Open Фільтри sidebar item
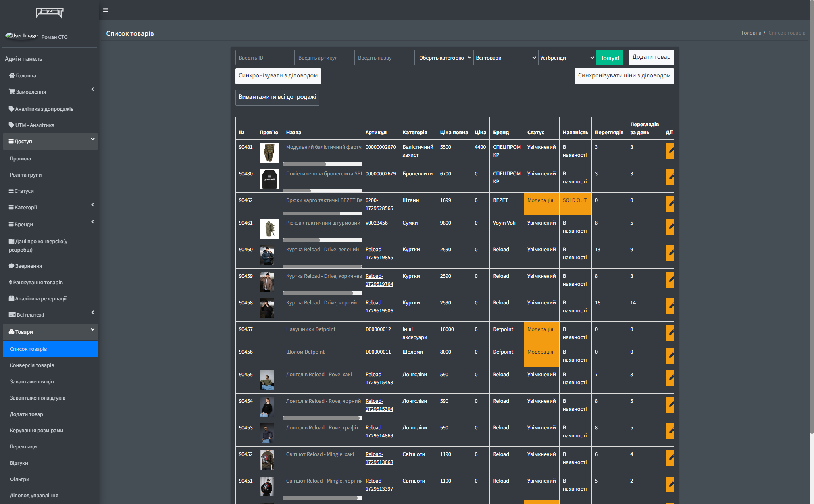The width and height of the screenshot is (814, 504). point(50,479)
